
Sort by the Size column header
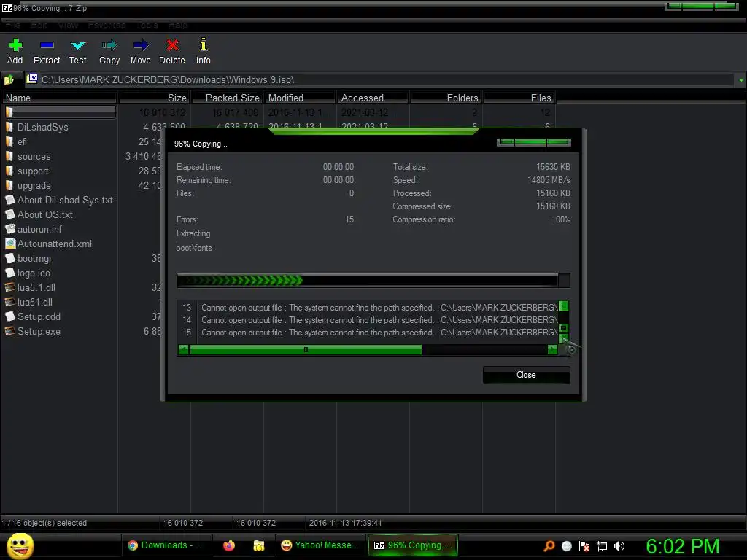pyautogui.click(x=155, y=98)
